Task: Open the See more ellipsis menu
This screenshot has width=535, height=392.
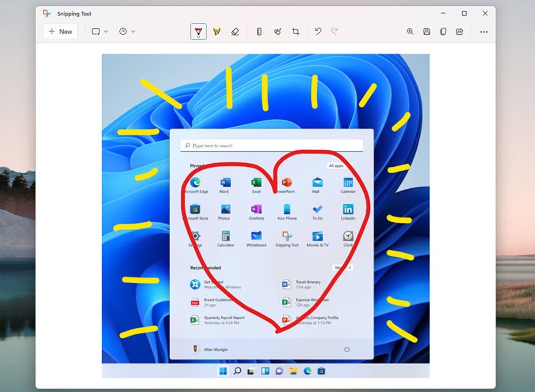Action: tap(484, 32)
